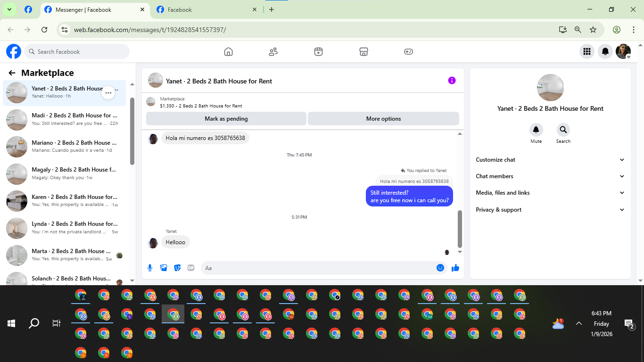
Task: Switch to the pinned Facebook tab
Action: [28, 10]
